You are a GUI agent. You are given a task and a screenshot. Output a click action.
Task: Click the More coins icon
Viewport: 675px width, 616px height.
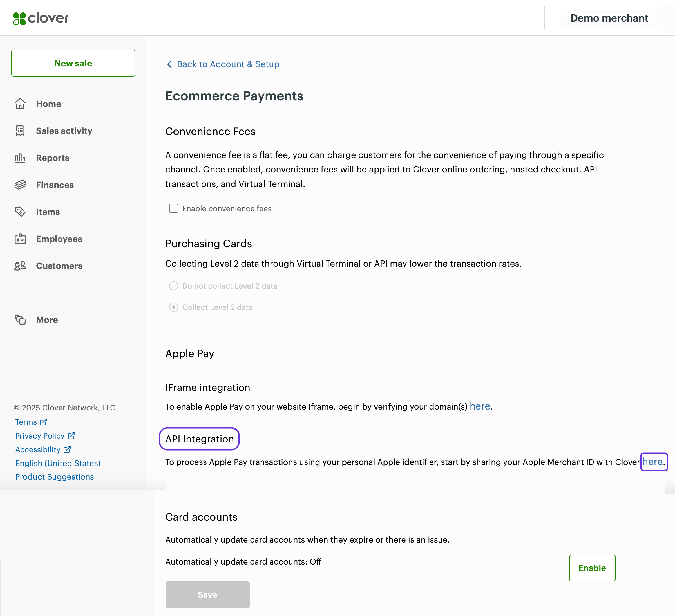pyautogui.click(x=20, y=320)
